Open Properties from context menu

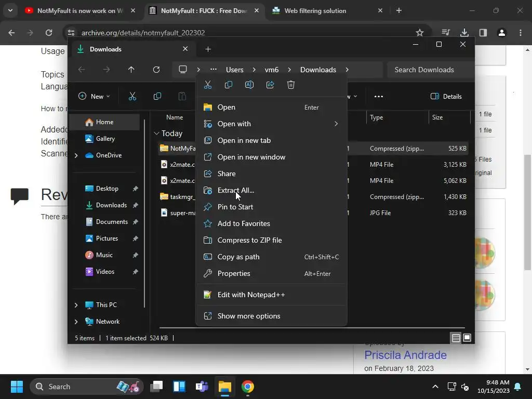(x=271, y=273)
